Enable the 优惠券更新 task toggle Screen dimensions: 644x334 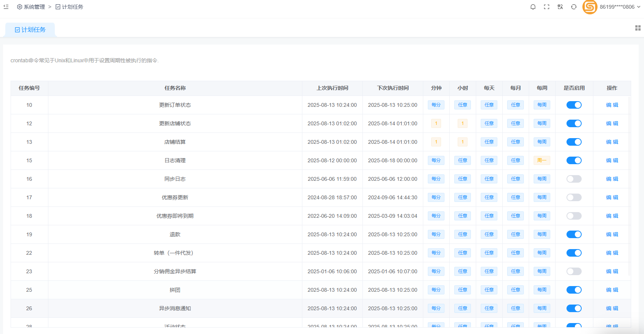coord(574,197)
